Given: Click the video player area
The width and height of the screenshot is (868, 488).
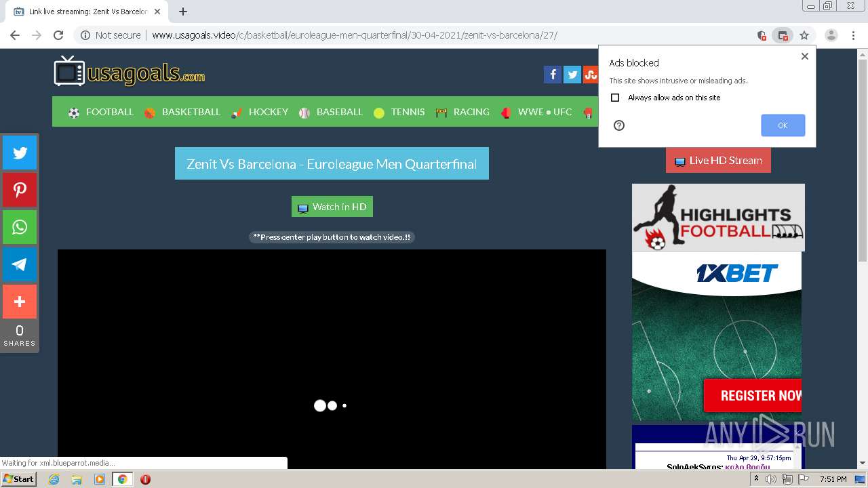Looking at the screenshot, I should (x=332, y=359).
